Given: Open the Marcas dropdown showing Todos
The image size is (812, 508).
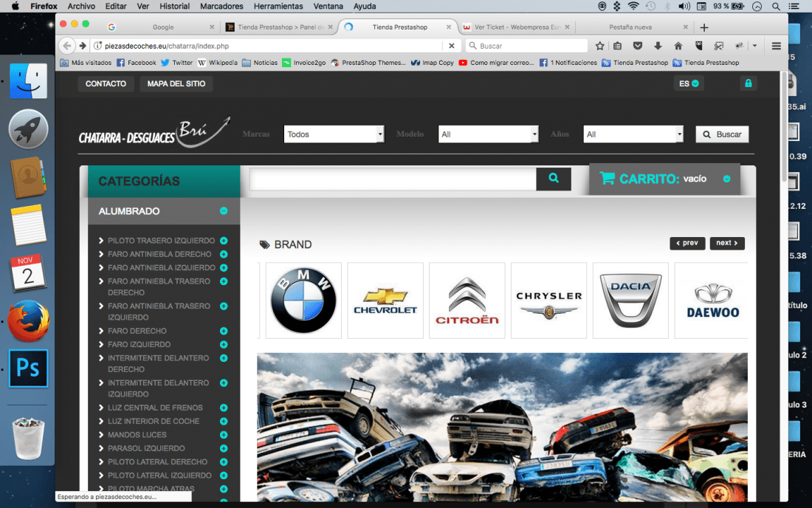Looking at the screenshot, I should [x=334, y=134].
